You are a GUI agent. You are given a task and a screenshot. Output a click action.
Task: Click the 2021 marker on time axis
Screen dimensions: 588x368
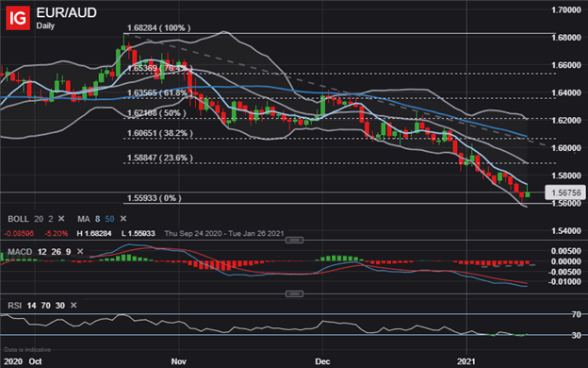pyautogui.click(x=466, y=361)
